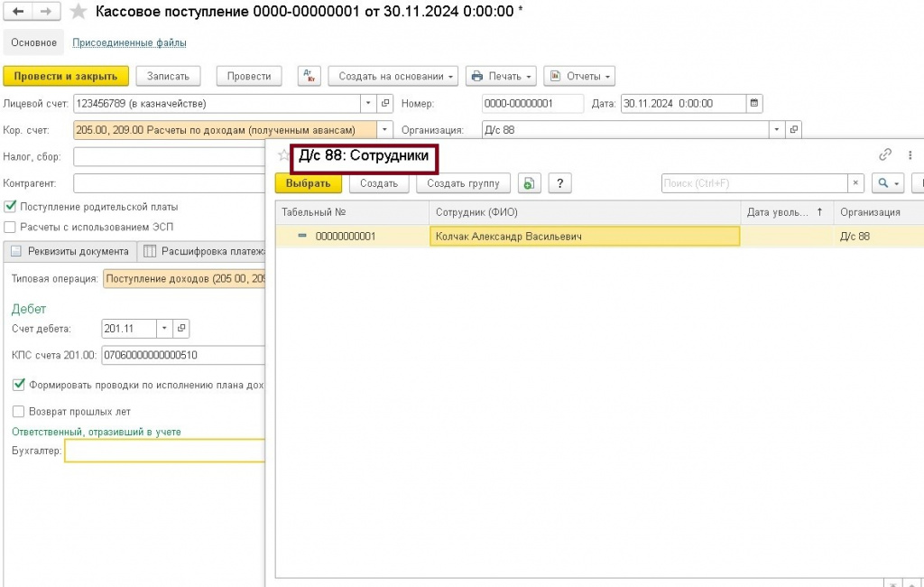Switch to the Реквизиты документа tab

(x=70, y=251)
